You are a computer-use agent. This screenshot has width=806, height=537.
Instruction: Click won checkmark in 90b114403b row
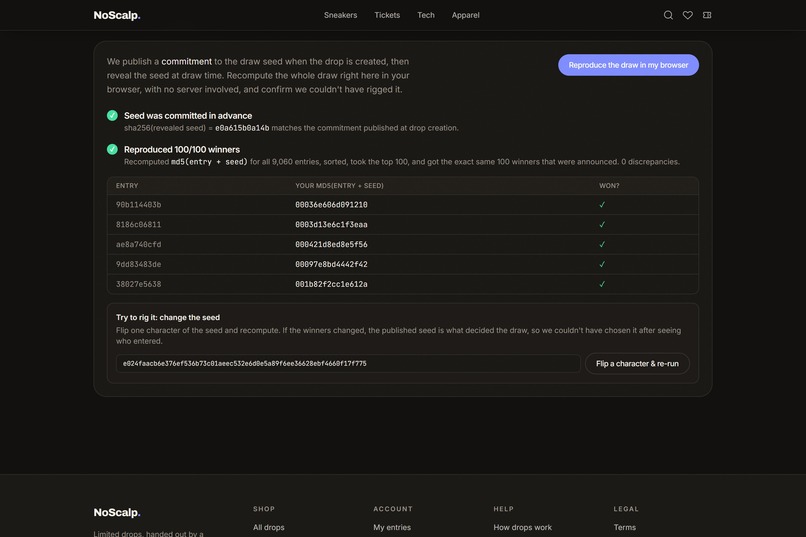(602, 205)
